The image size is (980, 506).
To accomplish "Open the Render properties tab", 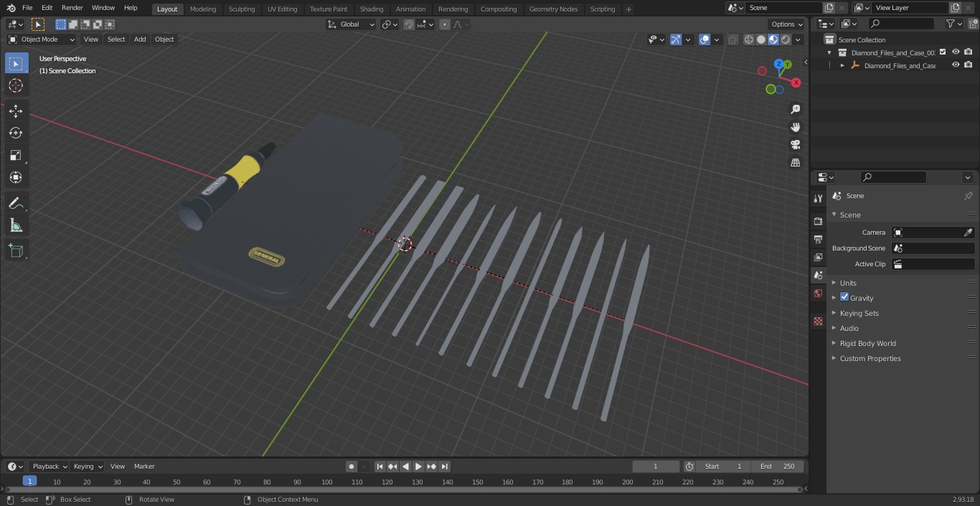I will click(x=818, y=221).
